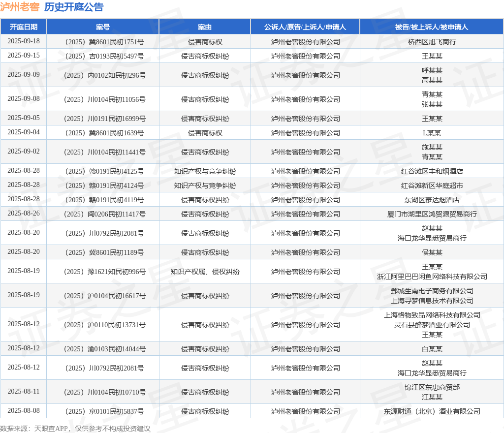Click defendant 上海格物致品网络科技有限公司
This screenshot has height=433, width=504.
(x=432, y=315)
